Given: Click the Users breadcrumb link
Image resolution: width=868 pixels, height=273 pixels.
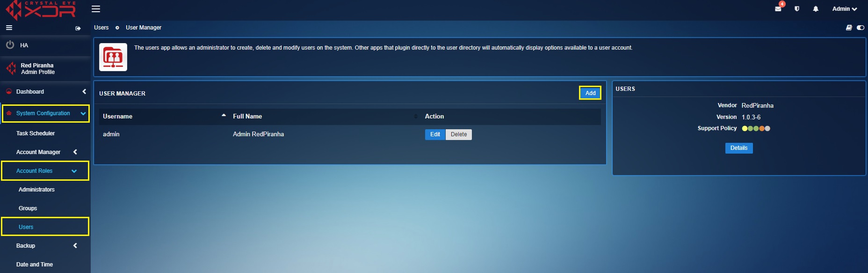Looking at the screenshot, I should point(101,28).
